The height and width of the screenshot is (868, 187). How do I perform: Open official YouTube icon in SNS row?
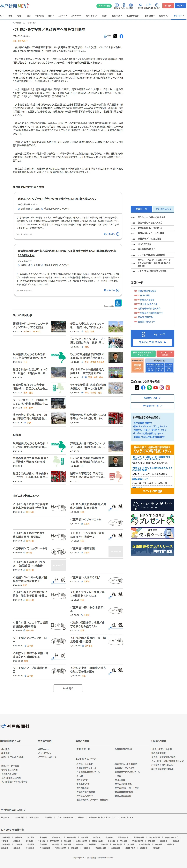coord(155,388)
